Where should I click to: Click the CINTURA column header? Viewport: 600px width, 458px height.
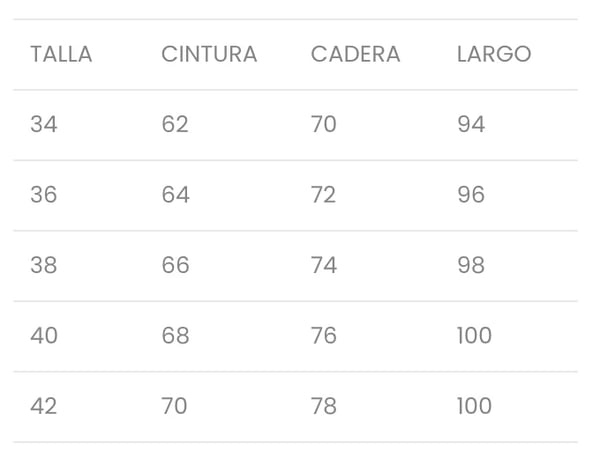[209, 54]
